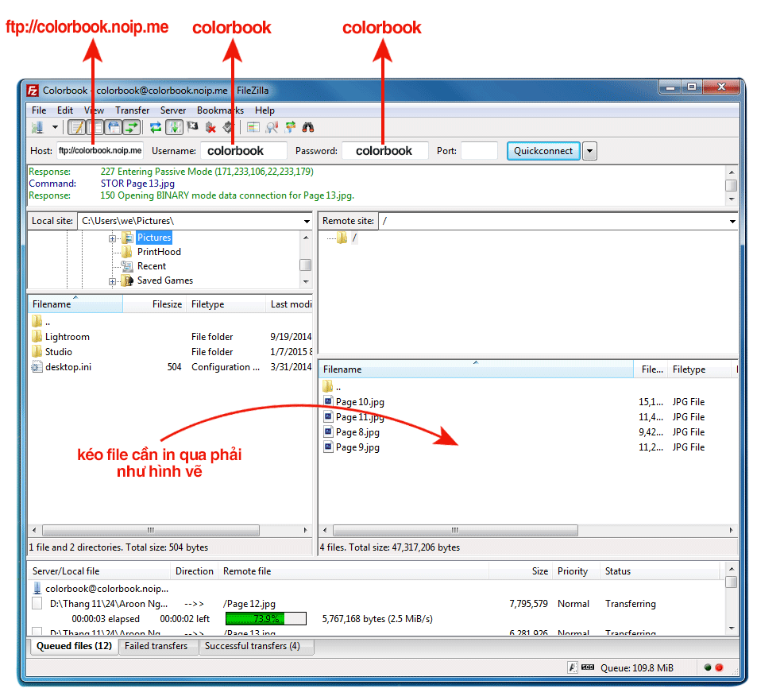Open file search with the binoculars icon
This screenshot has width=780, height=700.
tap(308, 127)
